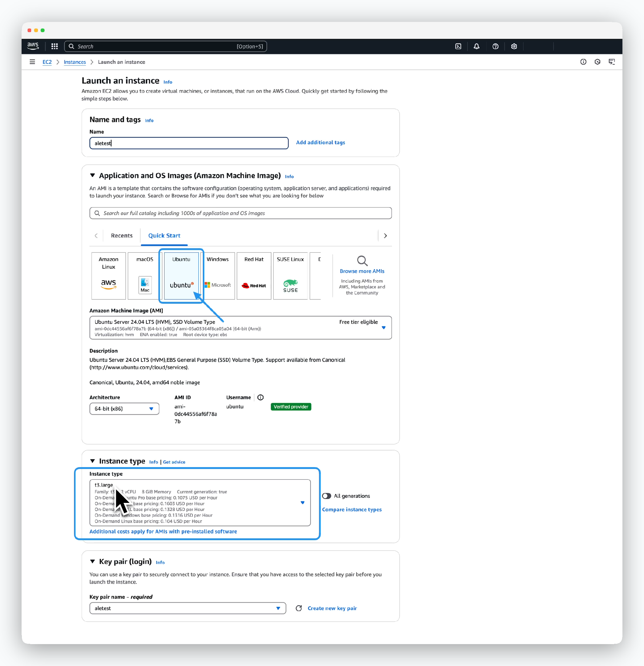Viewport: 644px width, 666px height.
Task: Select the Windows AMI tile
Action: pos(218,276)
